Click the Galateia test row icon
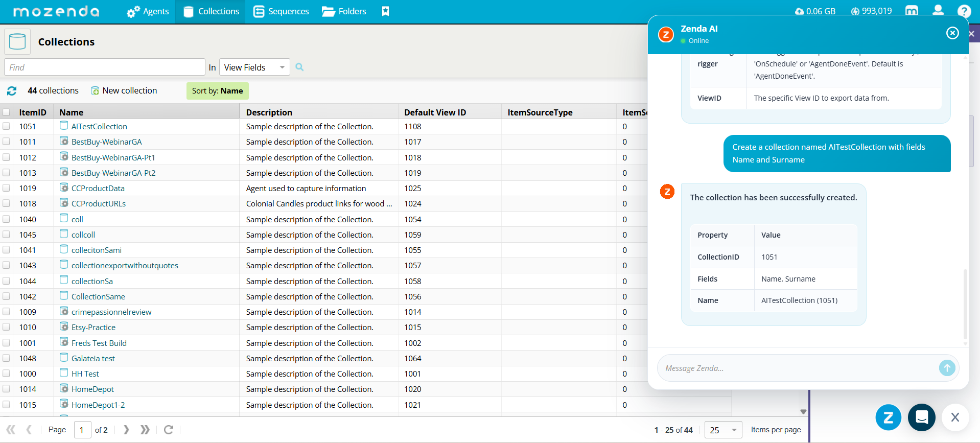Viewport: 980px width, 443px height. (x=64, y=358)
